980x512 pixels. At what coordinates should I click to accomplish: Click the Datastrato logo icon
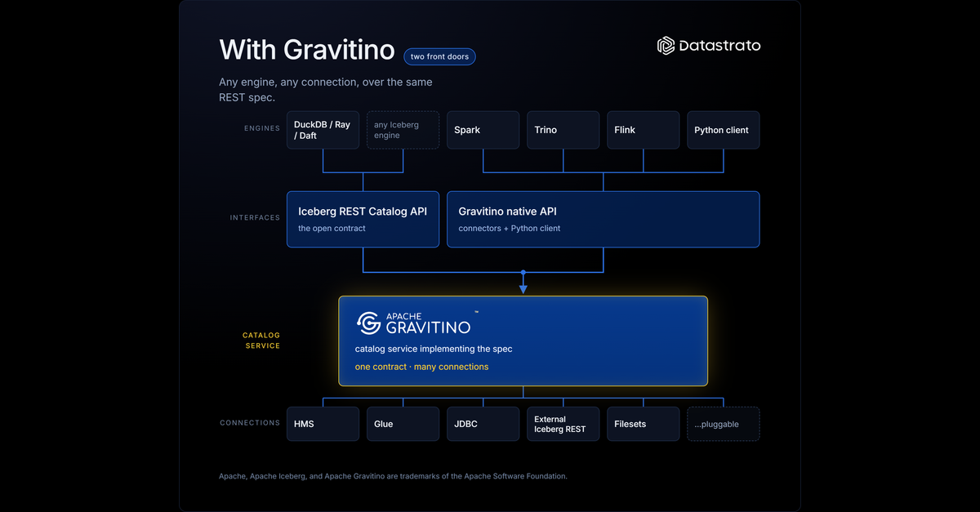[x=666, y=46]
